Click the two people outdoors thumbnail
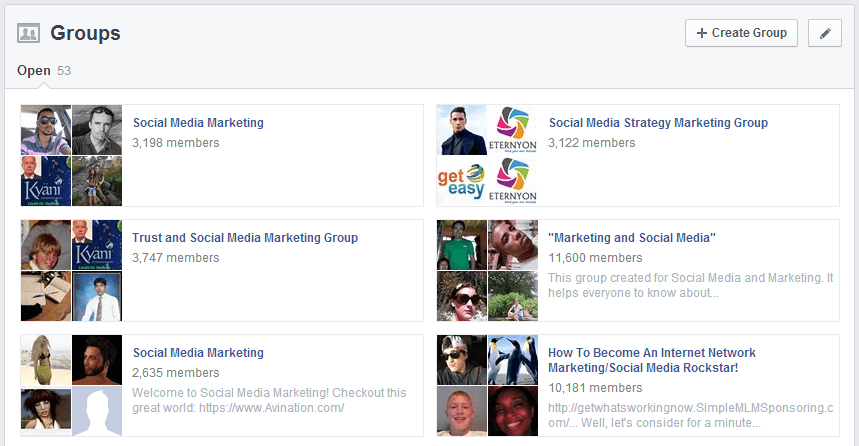This screenshot has height=446, width=859. pyautogui.click(x=97, y=181)
